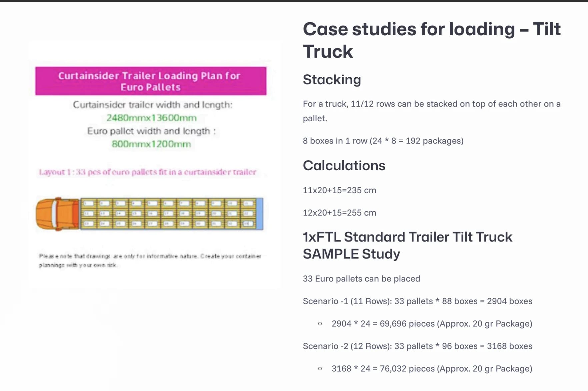
Task: Click the 'Case studies for loading – Tilt Truck' title
Action: click(x=431, y=40)
